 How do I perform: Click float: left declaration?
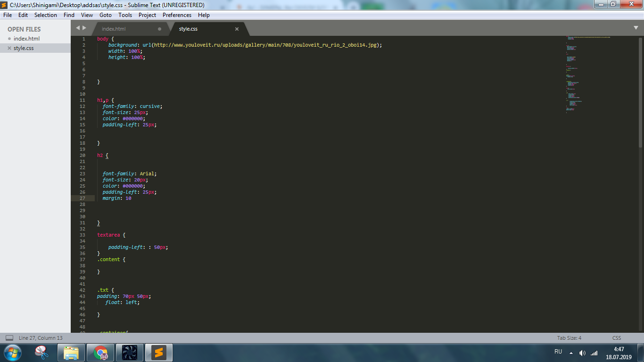[x=123, y=302]
